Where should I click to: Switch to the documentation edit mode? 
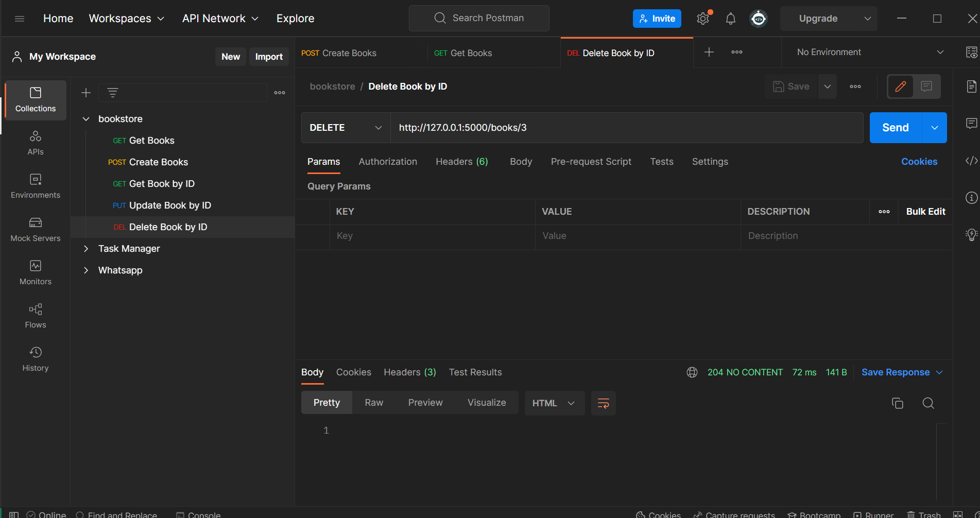[x=900, y=86]
